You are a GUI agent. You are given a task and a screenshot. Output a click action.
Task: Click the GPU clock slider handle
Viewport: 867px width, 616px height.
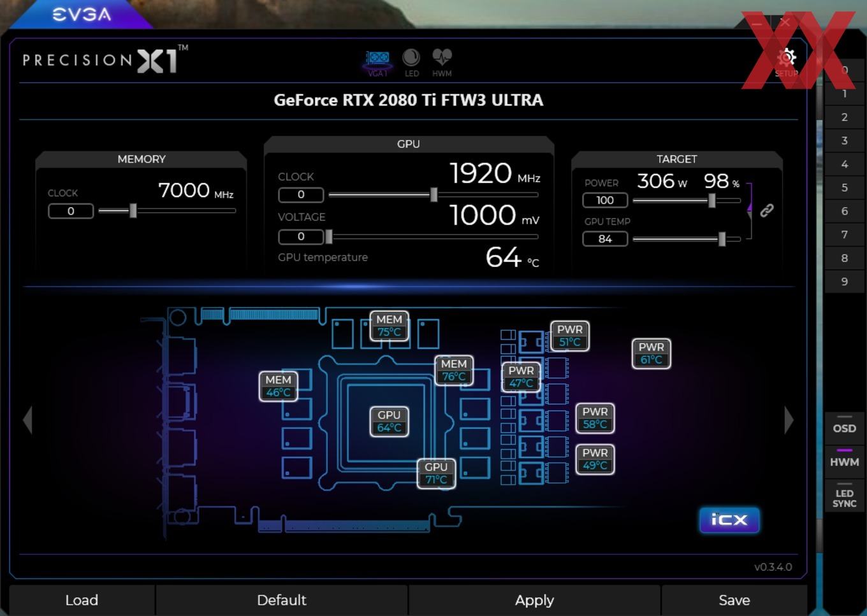(x=434, y=194)
